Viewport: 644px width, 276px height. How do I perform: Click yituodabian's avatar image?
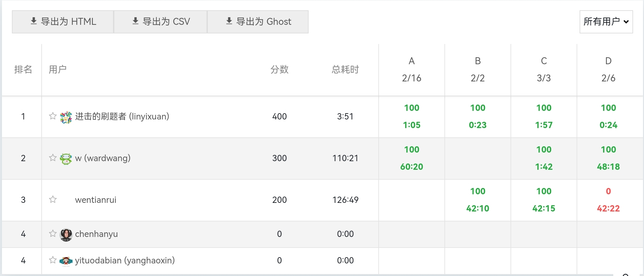[x=66, y=261]
